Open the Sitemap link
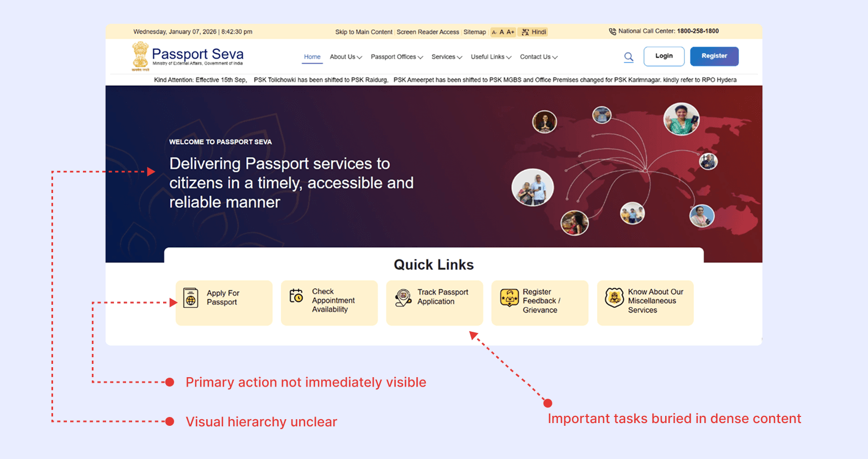 click(x=474, y=32)
